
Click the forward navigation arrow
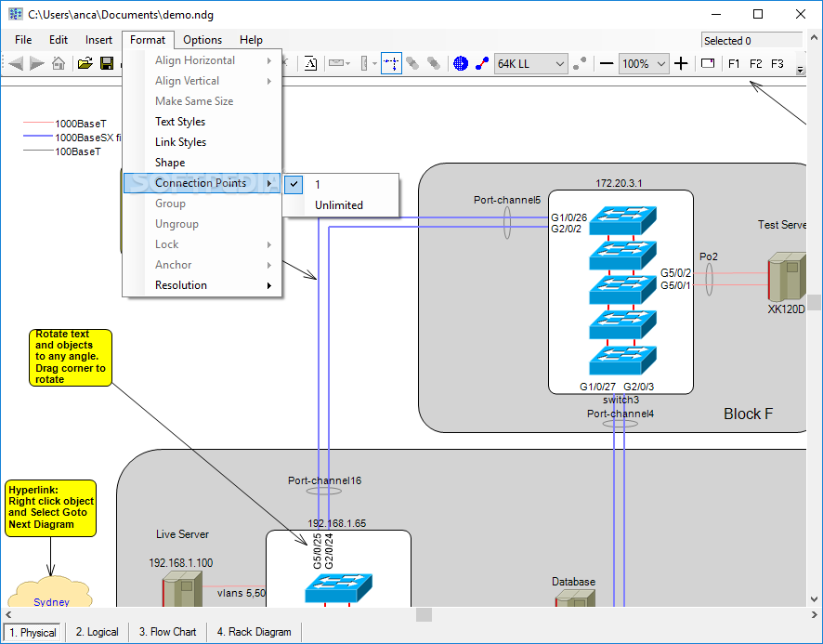click(37, 63)
